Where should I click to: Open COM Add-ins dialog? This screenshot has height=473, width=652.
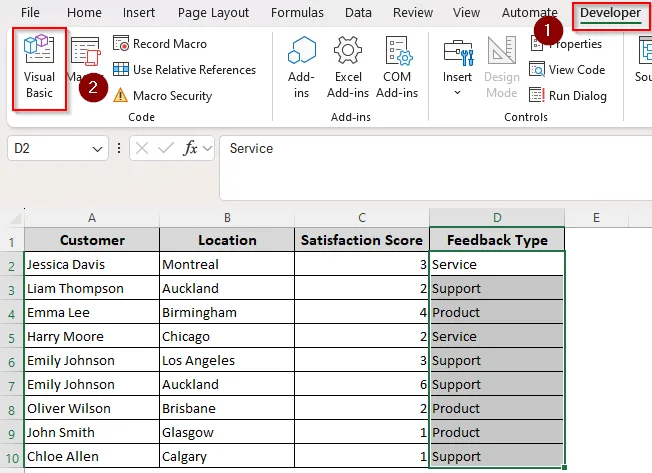pyautogui.click(x=397, y=68)
